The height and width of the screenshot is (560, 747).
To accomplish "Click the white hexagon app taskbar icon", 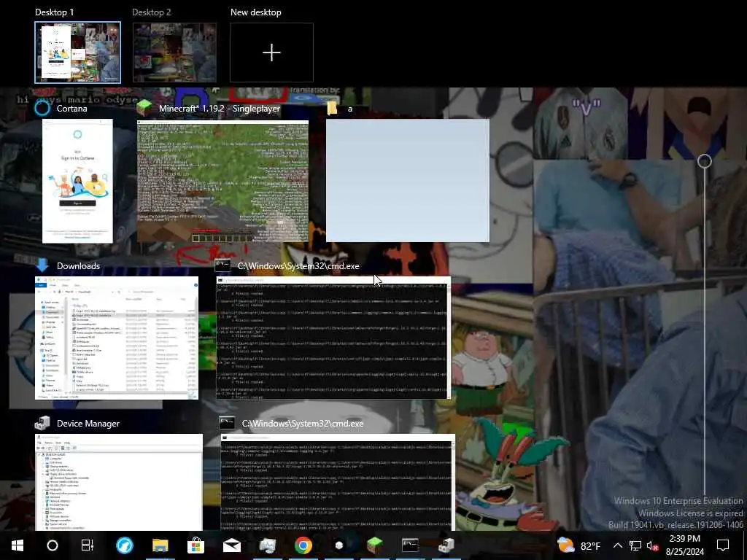I will (x=338, y=545).
